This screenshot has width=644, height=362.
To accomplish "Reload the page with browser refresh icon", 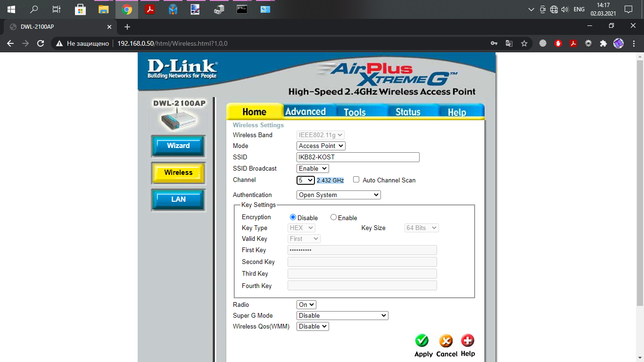I will (41, 43).
